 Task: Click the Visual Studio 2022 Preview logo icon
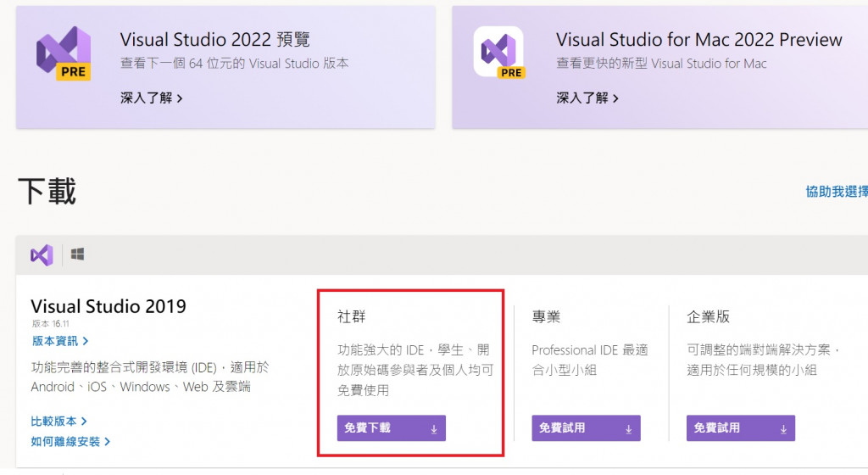(64, 53)
